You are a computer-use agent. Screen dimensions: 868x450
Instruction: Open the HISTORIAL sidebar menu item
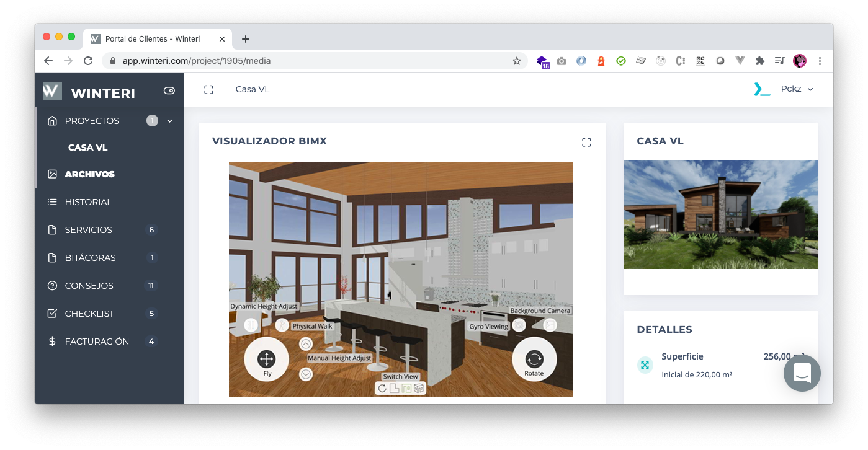coord(88,202)
